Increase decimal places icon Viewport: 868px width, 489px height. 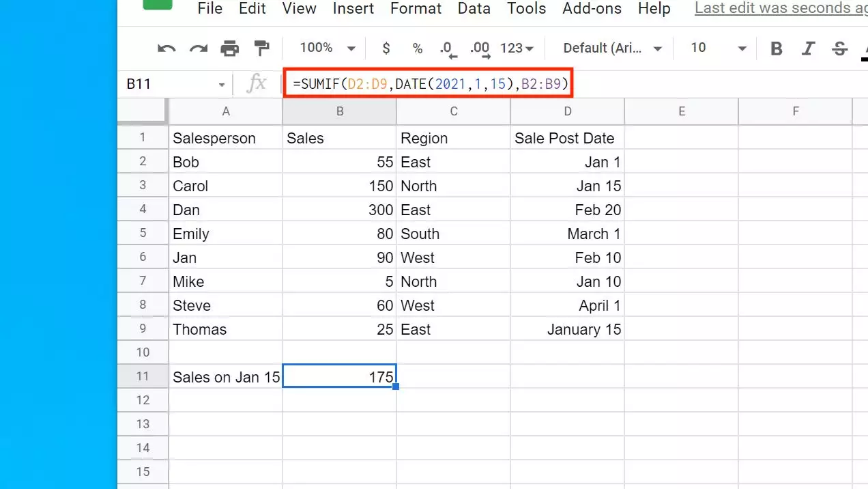480,48
